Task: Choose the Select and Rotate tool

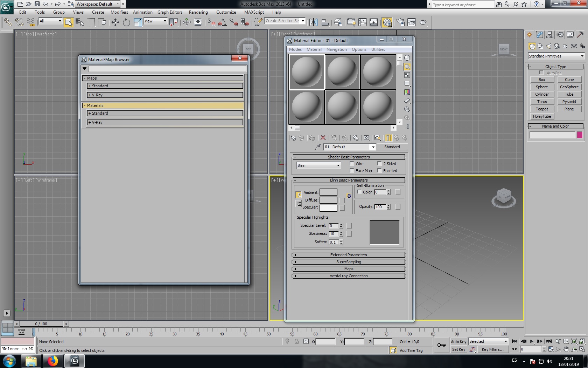Action: (126, 22)
